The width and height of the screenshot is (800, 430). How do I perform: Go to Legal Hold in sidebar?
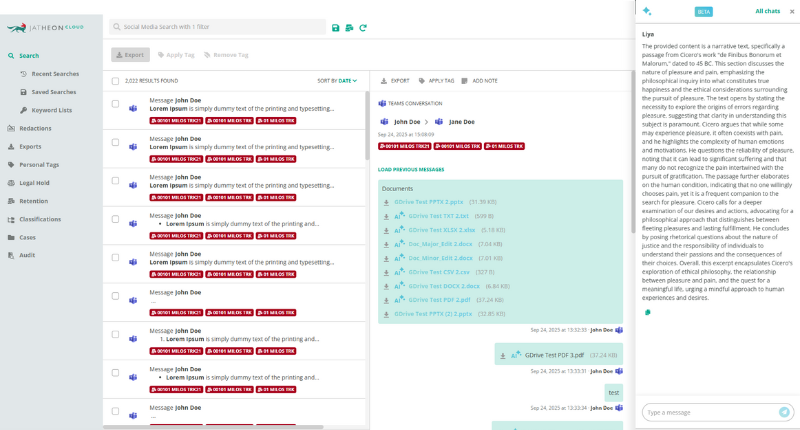click(x=34, y=183)
